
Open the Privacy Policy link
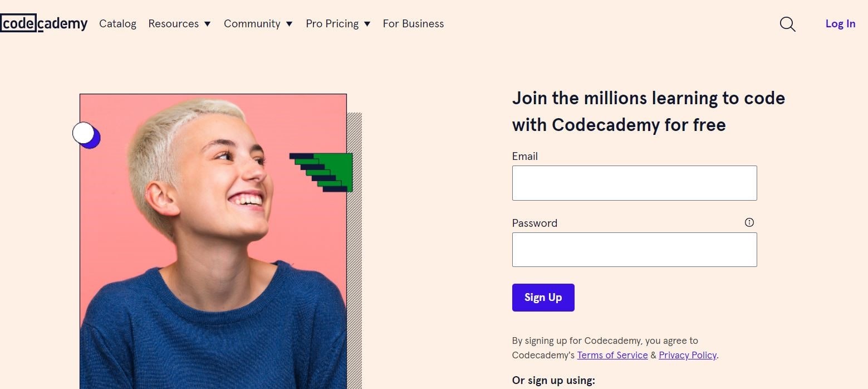688,355
